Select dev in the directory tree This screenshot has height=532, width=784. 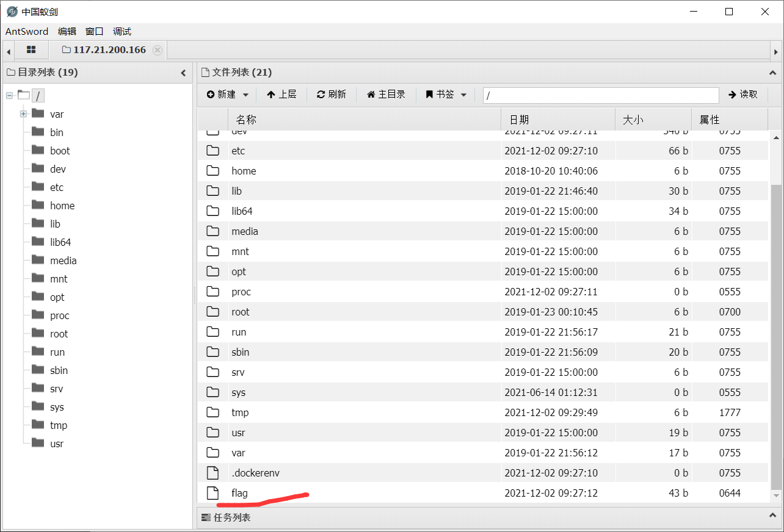(x=58, y=169)
